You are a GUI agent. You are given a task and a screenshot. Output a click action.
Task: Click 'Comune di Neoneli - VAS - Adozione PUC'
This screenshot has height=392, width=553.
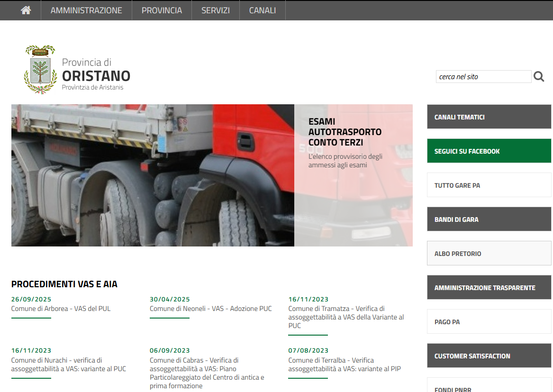[210, 308]
